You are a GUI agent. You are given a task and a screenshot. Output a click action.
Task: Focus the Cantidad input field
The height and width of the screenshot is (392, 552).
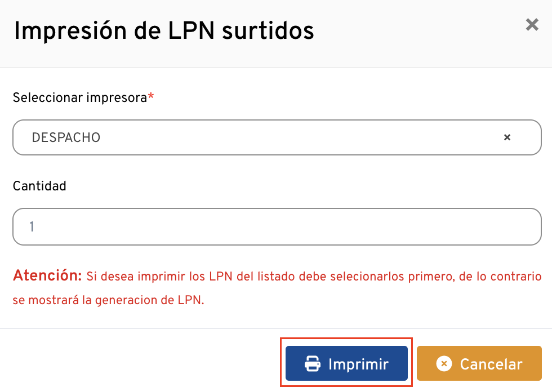277,227
